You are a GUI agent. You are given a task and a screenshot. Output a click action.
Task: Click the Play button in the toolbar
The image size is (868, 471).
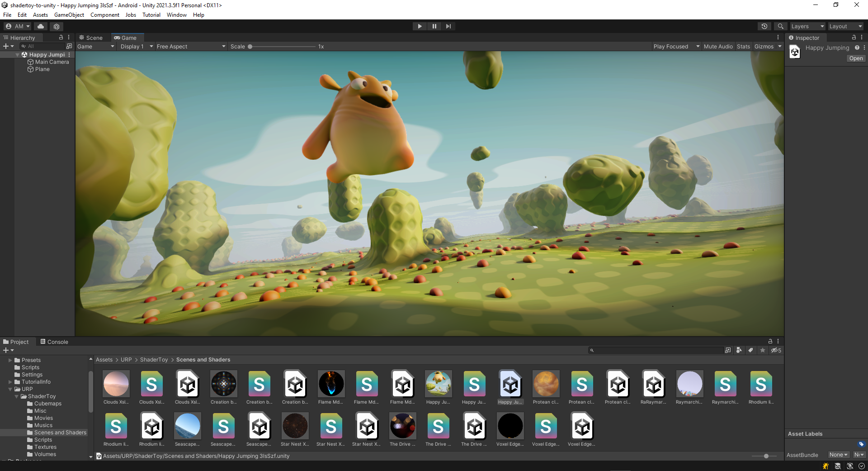[x=420, y=26]
